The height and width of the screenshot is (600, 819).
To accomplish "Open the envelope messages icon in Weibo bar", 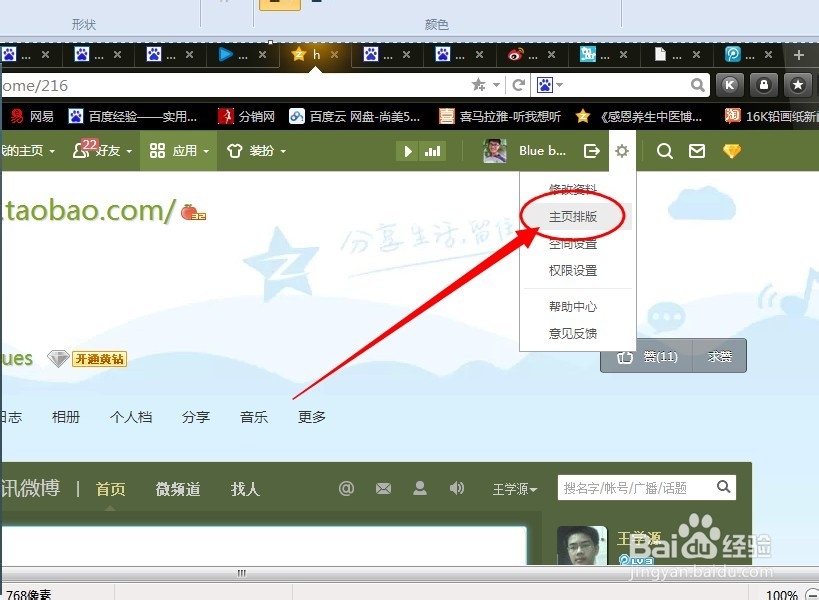I will [x=383, y=488].
